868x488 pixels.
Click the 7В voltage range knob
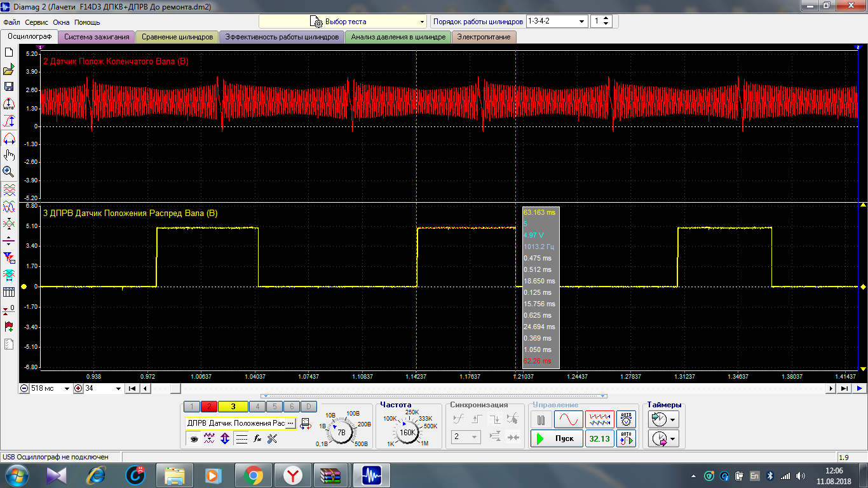point(341,432)
